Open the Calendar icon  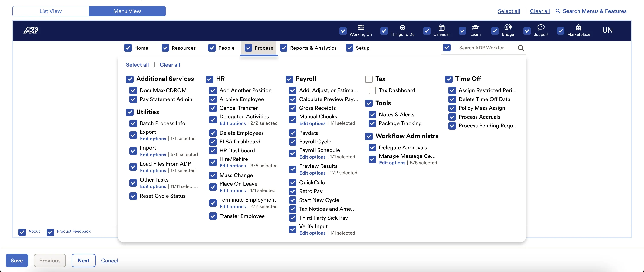pos(441,27)
